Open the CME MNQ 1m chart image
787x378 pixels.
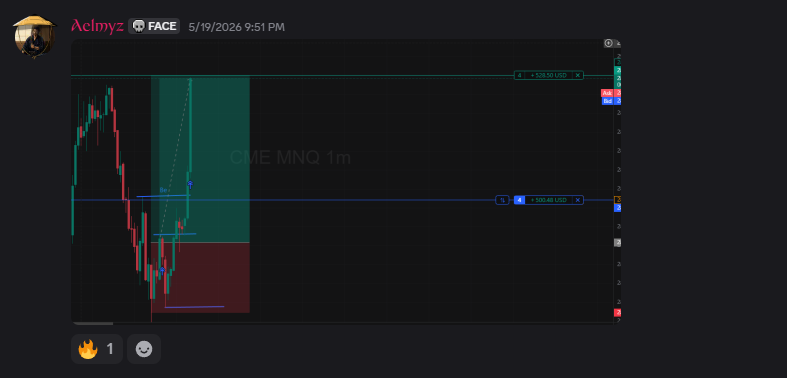(x=346, y=182)
